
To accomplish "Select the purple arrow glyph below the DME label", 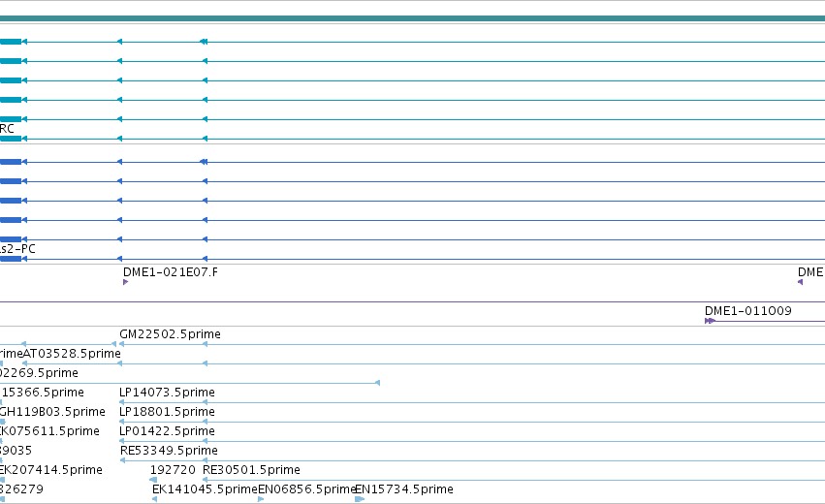I will (x=800, y=282).
